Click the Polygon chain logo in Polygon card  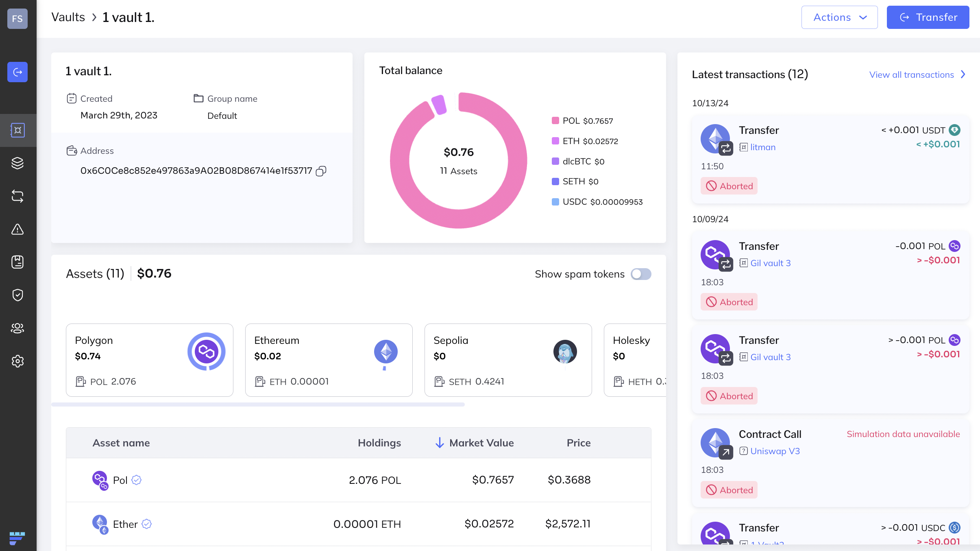tap(207, 352)
